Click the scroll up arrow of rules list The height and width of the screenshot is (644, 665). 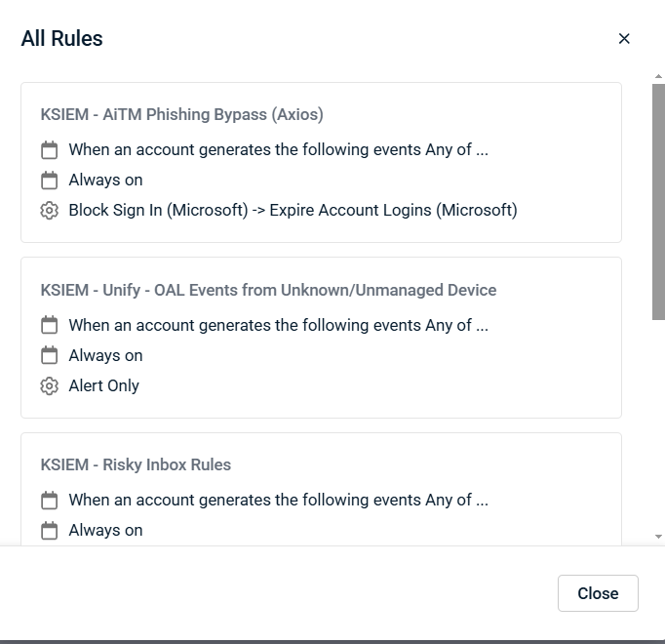658,76
